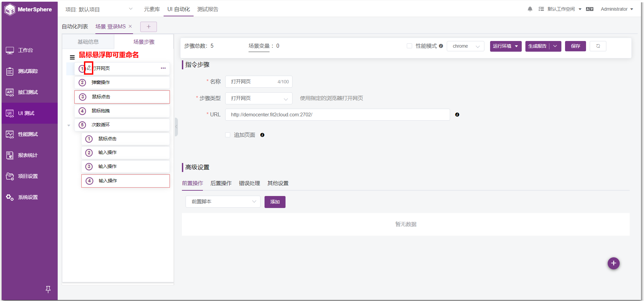This screenshot has width=644, height=303.
Task: Add a new tab with plus button
Action: (149, 27)
